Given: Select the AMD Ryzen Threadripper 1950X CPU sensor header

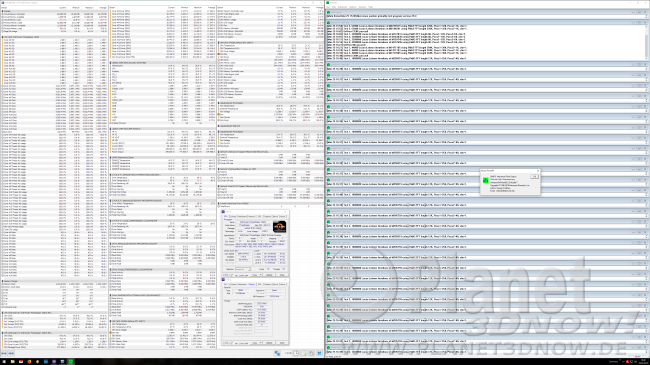Looking at the screenshot, I should coord(54,37).
